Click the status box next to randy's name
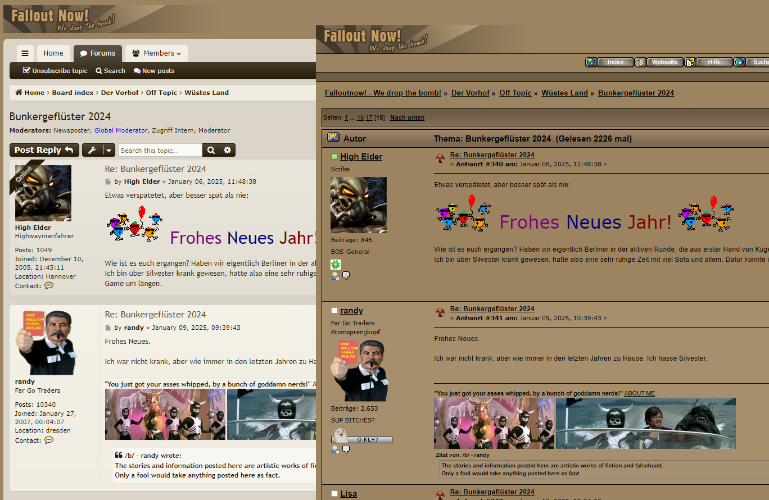 335,311
